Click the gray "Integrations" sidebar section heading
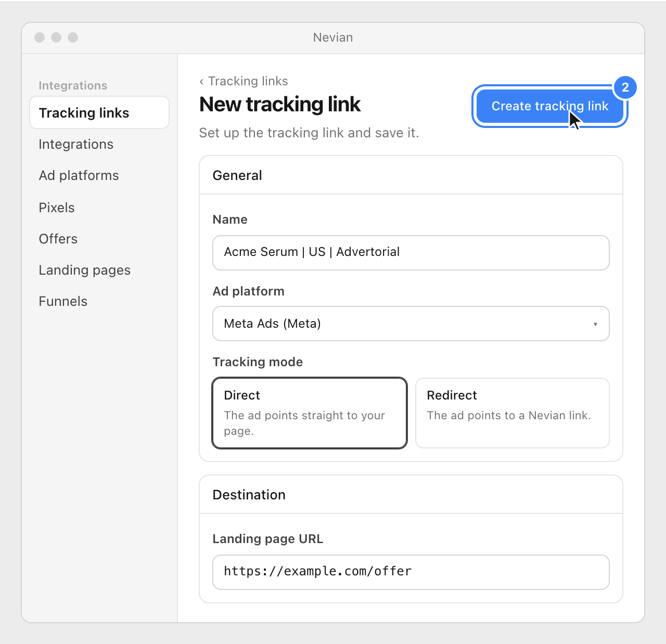This screenshot has height=644, width=666. (73, 85)
